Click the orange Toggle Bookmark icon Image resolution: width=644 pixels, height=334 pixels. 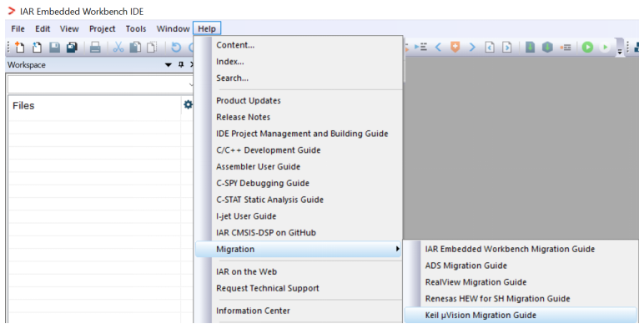(x=454, y=48)
